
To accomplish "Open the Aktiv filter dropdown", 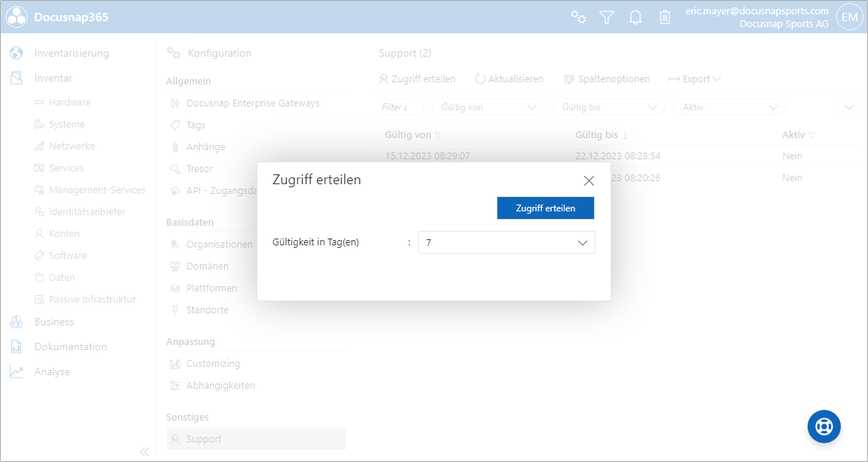I will 728,107.
